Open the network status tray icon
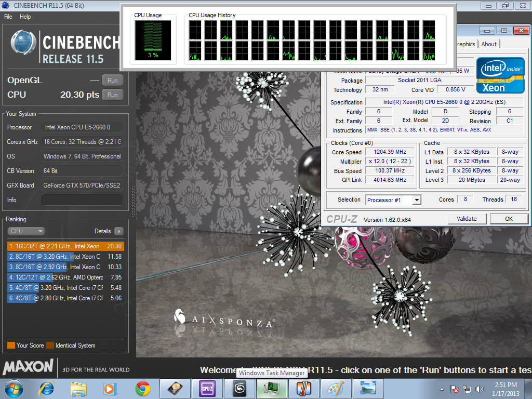This screenshot has height=399, width=532. [467, 389]
